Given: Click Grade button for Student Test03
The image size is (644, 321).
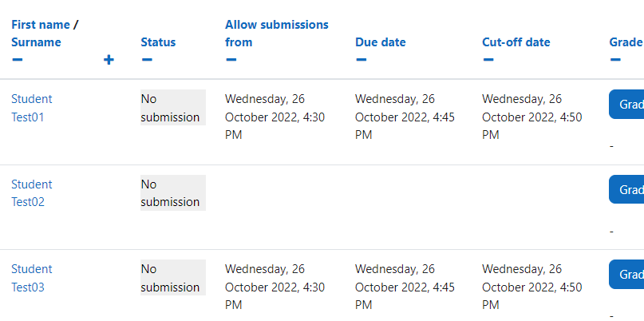Looking at the screenshot, I should [x=626, y=274].
